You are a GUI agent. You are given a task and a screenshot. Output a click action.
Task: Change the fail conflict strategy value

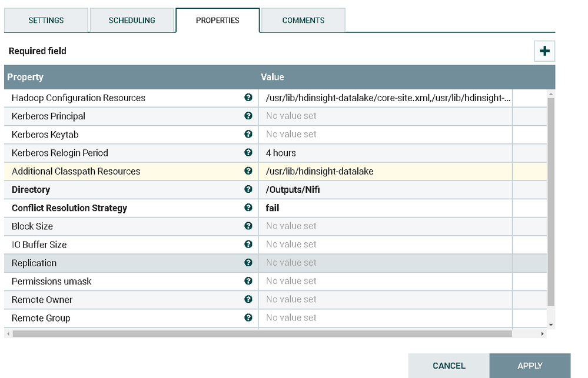pyautogui.click(x=385, y=208)
